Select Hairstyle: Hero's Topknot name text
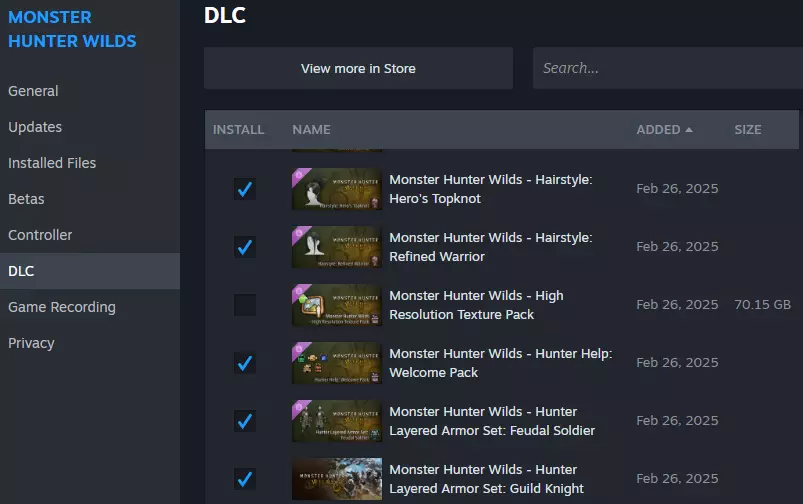The height and width of the screenshot is (504, 803). tap(491, 189)
